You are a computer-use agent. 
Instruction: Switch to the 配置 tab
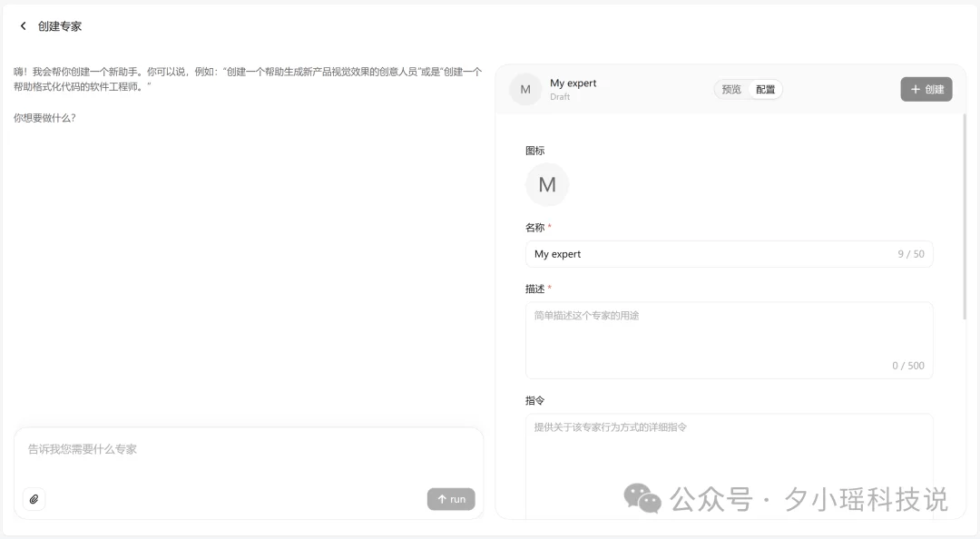pos(765,89)
